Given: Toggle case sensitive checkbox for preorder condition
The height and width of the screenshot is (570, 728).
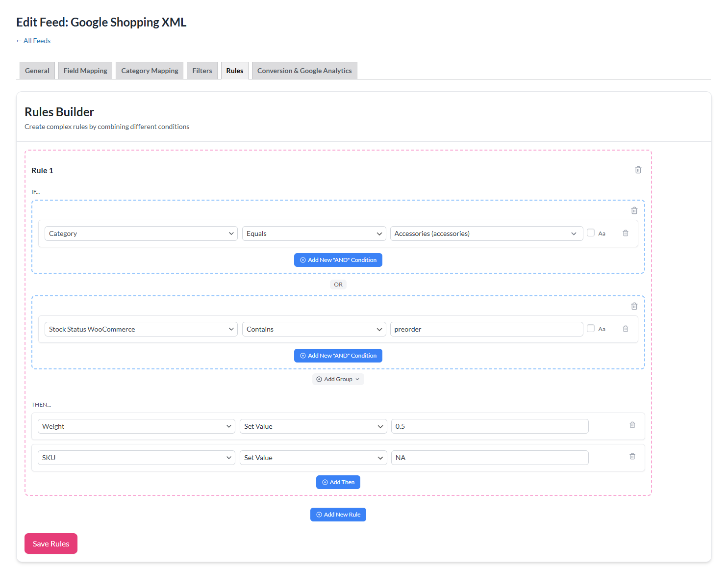Looking at the screenshot, I should 591,329.
